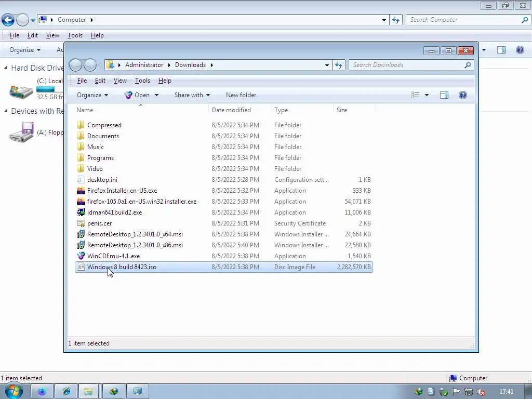Select the Programs folder icon
Image resolution: width=532 pixels, height=399 pixels.
pyautogui.click(x=81, y=158)
